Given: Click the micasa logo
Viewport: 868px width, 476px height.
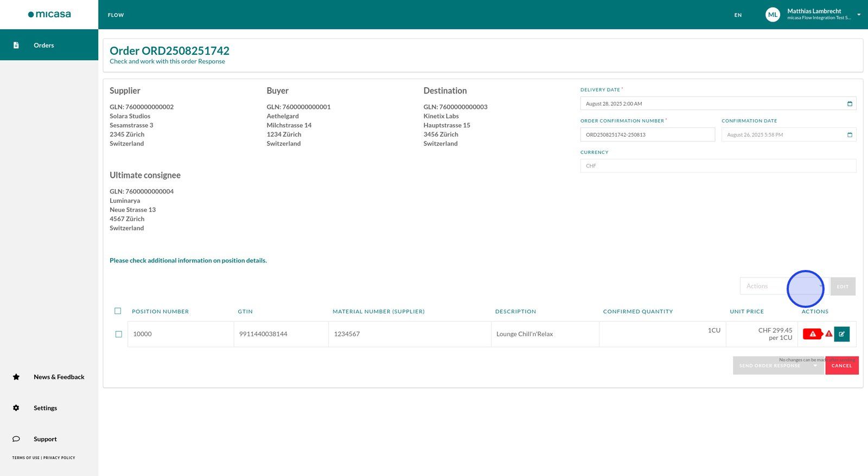Looking at the screenshot, I should coord(49,15).
